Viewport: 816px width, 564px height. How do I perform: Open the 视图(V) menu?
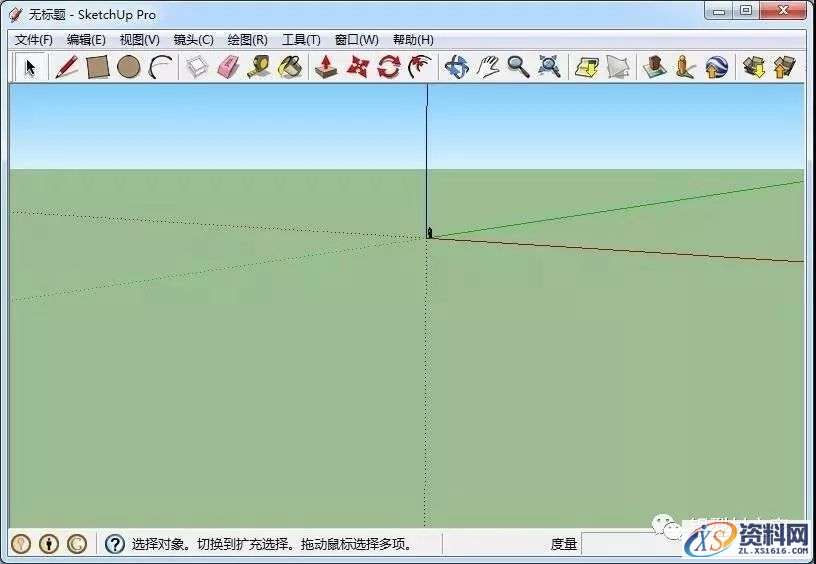(139, 40)
